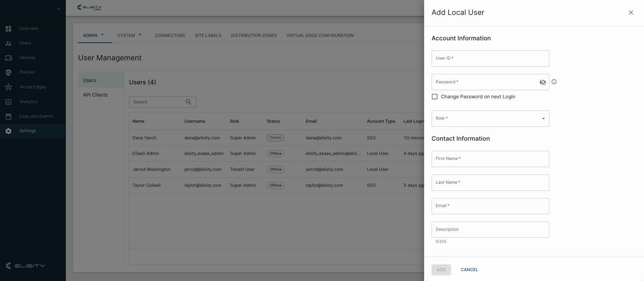Viewport: 644px width, 281px height.
Task: Open the Analytics chart icon
Action: point(8,102)
